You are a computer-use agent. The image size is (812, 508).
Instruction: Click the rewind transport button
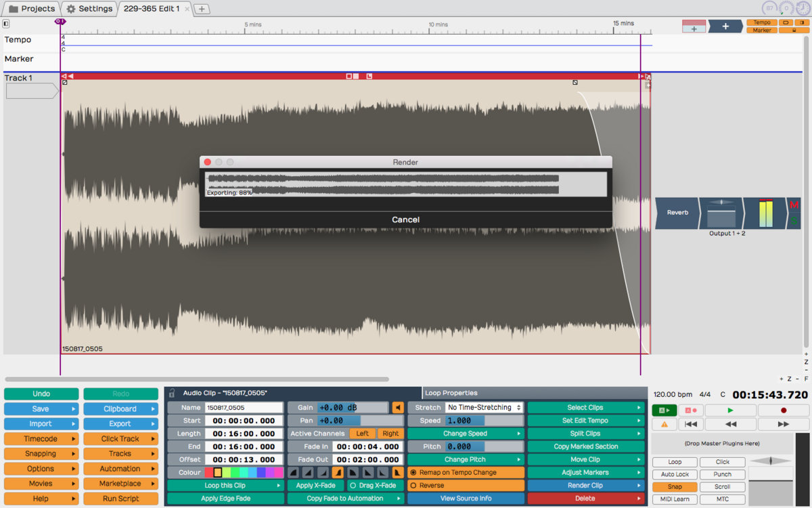pyautogui.click(x=730, y=424)
